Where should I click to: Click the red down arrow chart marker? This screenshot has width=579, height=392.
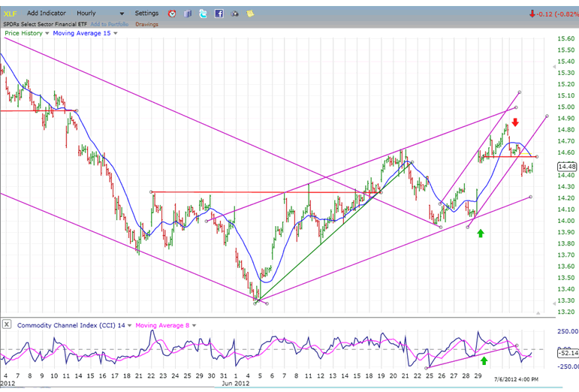(x=515, y=122)
